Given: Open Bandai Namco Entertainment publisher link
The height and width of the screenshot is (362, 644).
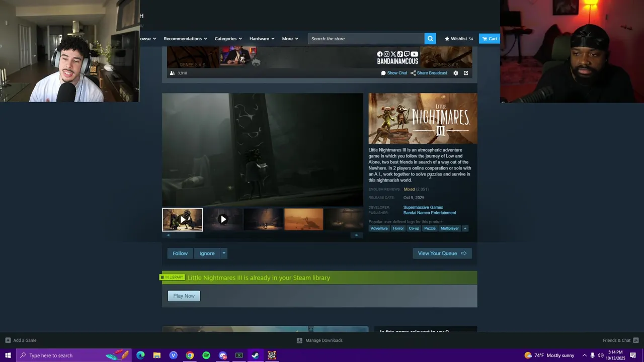Looking at the screenshot, I should pos(430,213).
